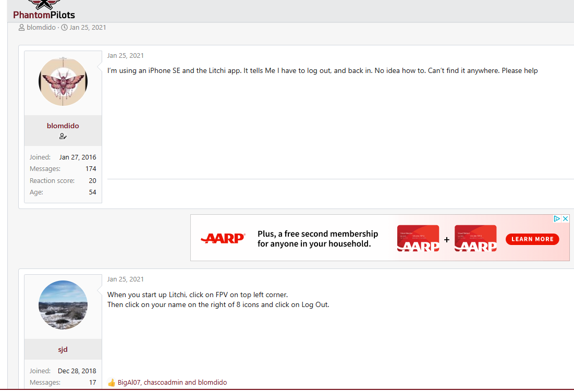Image resolution: width=574 pixels, height=392 pixels.
Task: Click ad text about free second membership
Action: pyautogui.click(x=317, y=239)
